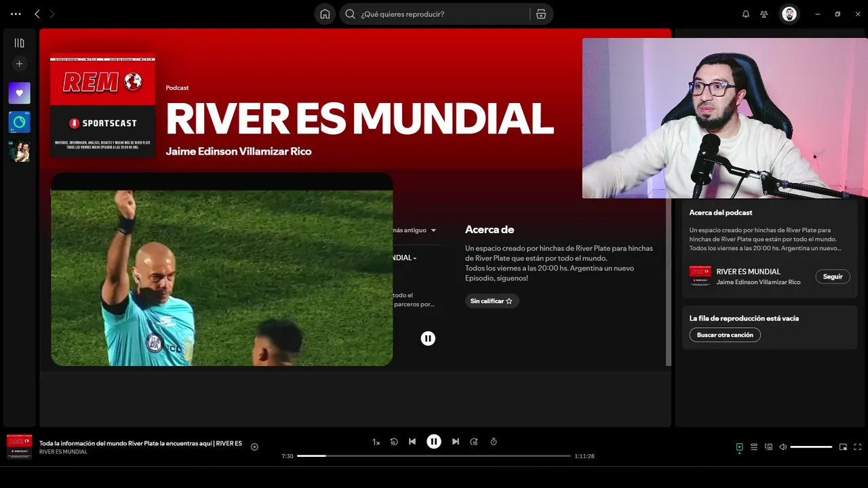Click author Jaime Edinson Villamizar Rico in header
The width and height of the screenshot is (868, 488).
[x=239, y=151]
